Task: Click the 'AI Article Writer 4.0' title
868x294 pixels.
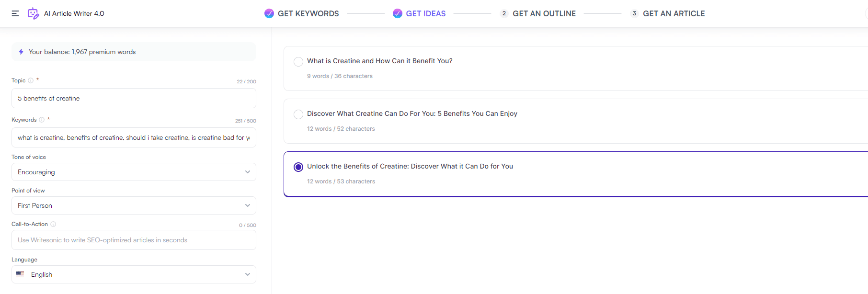Action: pyautogui.click(x=74, y=13)
